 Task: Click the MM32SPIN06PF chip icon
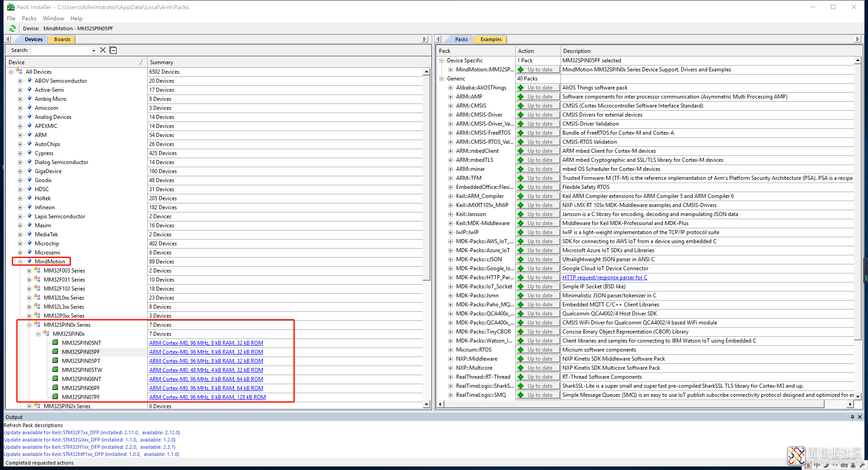click(55, 388)
